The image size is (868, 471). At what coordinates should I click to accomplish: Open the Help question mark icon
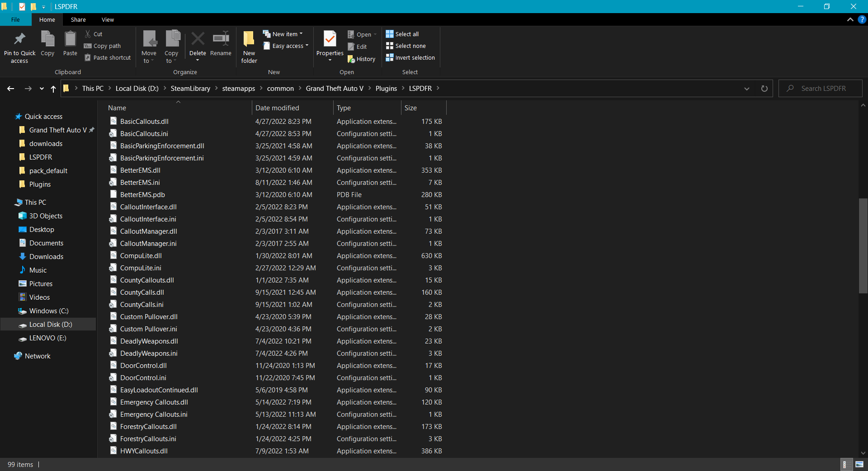tap(862, 19)
